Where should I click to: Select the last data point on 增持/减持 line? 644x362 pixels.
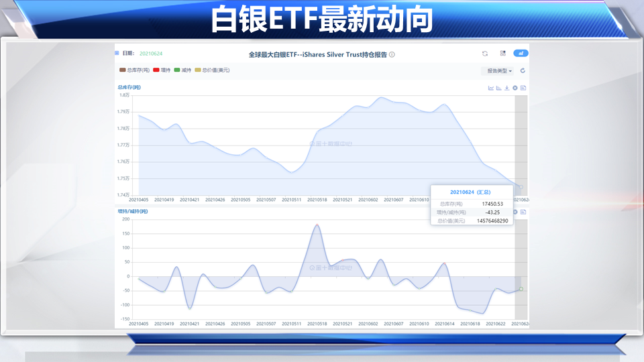pos(521,289)
